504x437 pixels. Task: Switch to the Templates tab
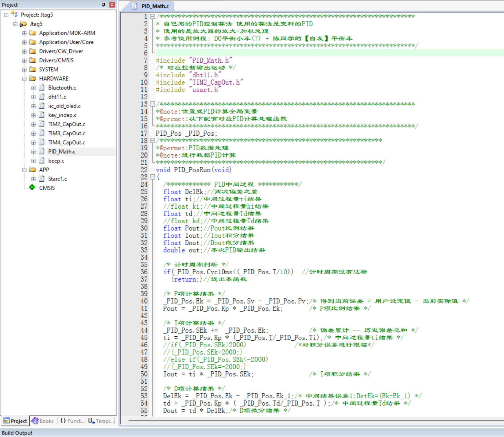101,421
